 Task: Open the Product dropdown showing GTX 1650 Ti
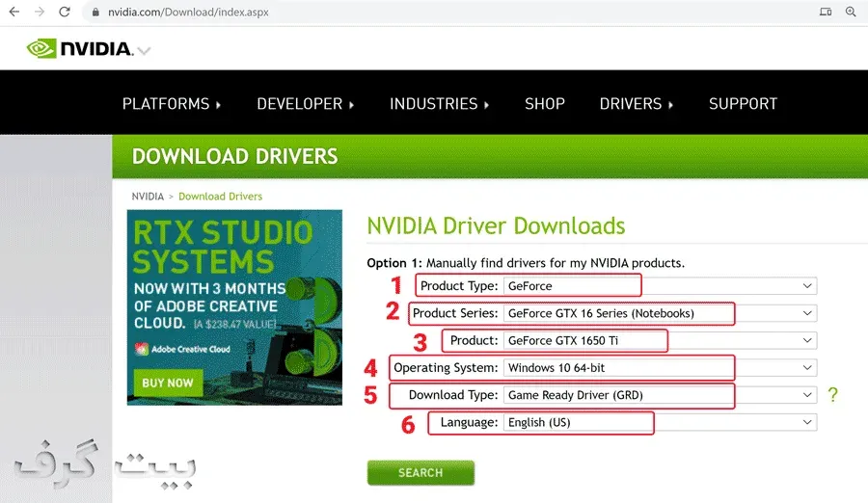click(x=660, y=340)
